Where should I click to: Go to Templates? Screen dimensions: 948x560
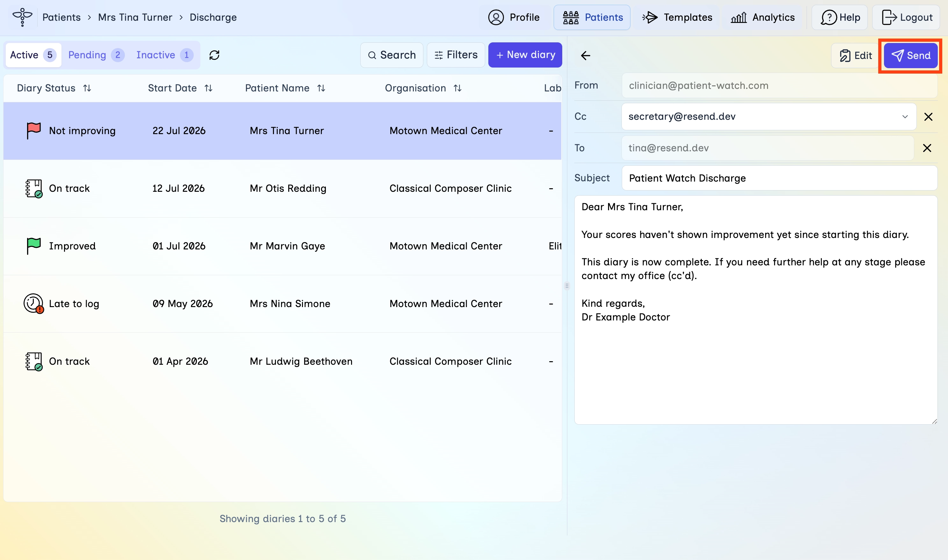677,17
